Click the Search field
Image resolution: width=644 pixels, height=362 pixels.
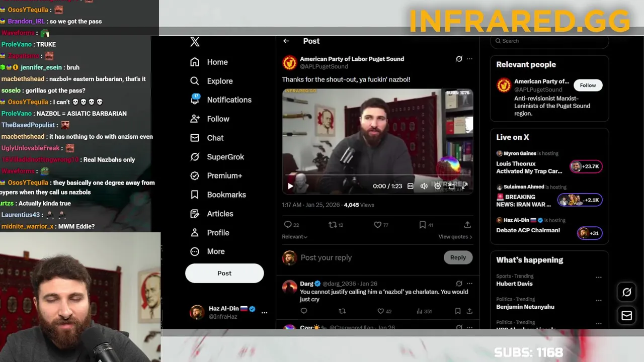coord(549,41)
